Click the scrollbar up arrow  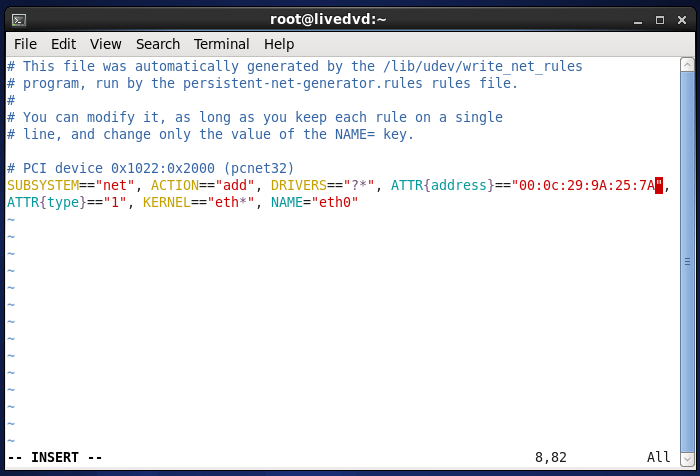(x=687, y=65)
